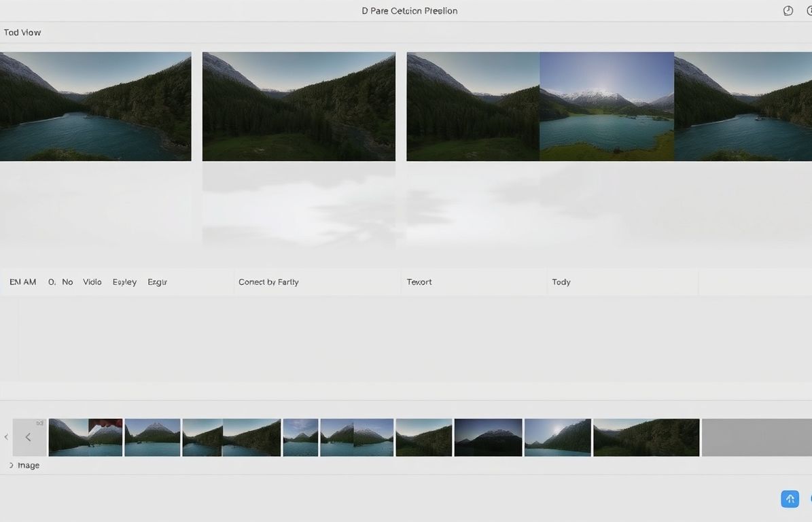The width and height of the screenshot is (812, 522).
Task: Select the Ergir toolbar option
Action: [157, 281]
